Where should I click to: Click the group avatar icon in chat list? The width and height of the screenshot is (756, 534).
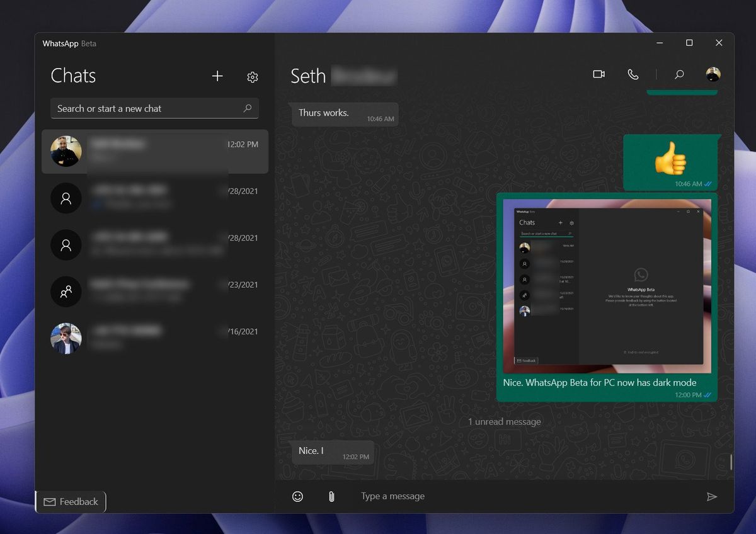pos(66,292)
